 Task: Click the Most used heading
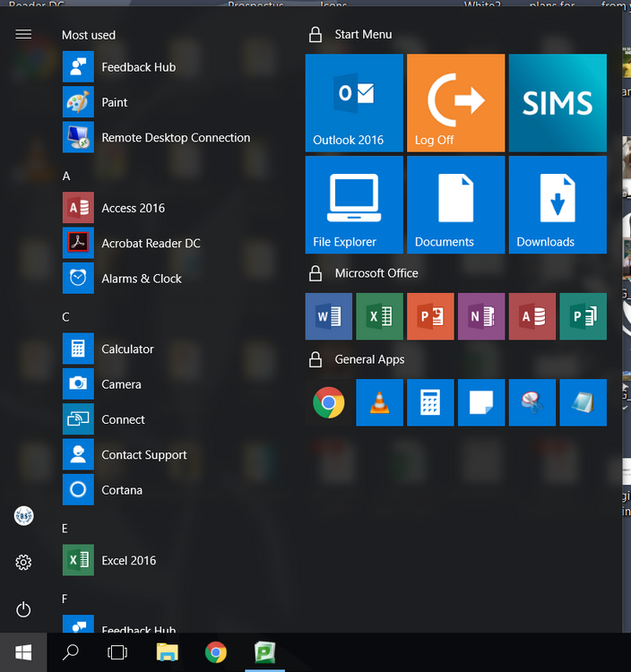[x=89, y=35]
